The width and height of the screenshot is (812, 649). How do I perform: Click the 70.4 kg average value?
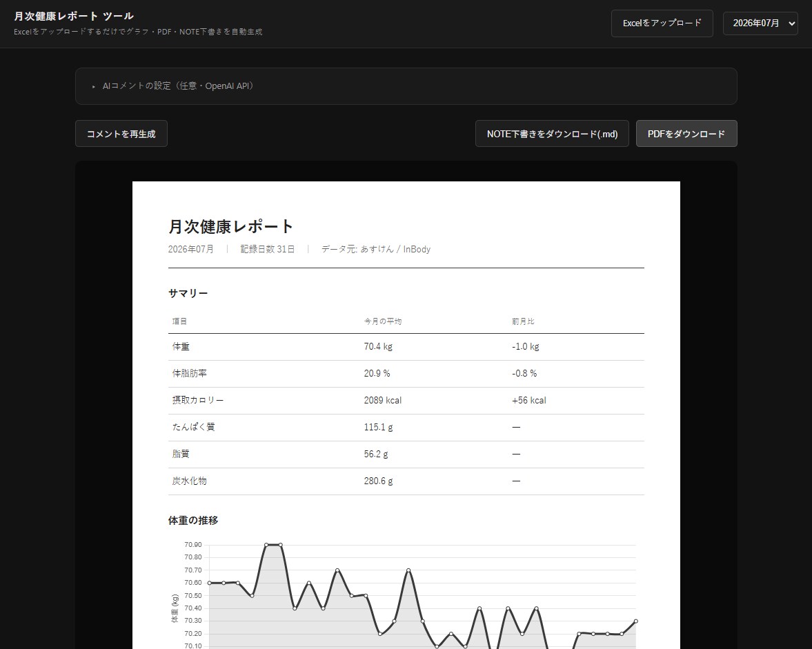tap(378, 347)
